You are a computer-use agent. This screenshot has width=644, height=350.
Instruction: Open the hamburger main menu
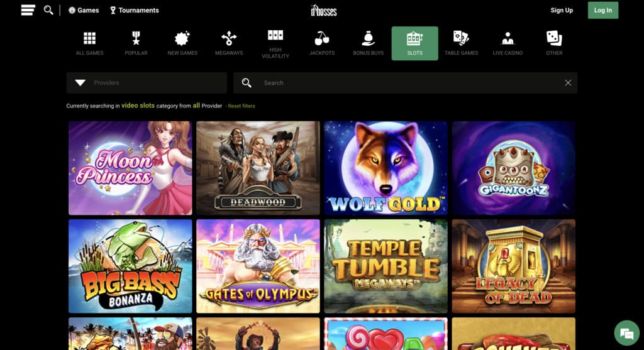pyautogui.click(x=28, y=10)
